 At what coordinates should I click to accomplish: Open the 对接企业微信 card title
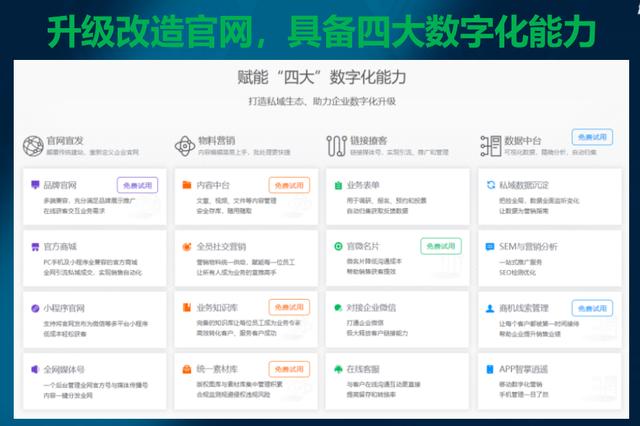click(x=373, y=308)
